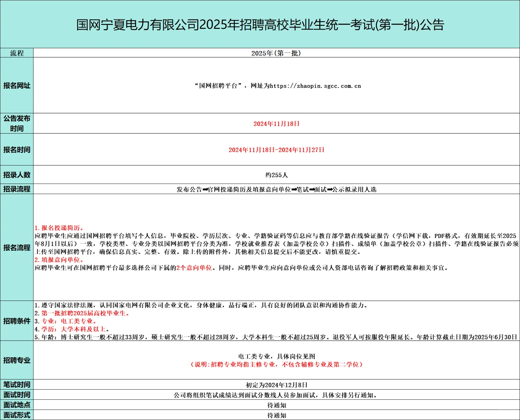This screenshot has height=420, width=520.
Task: Click the red 2个意向单位 text
Action: 194,267
